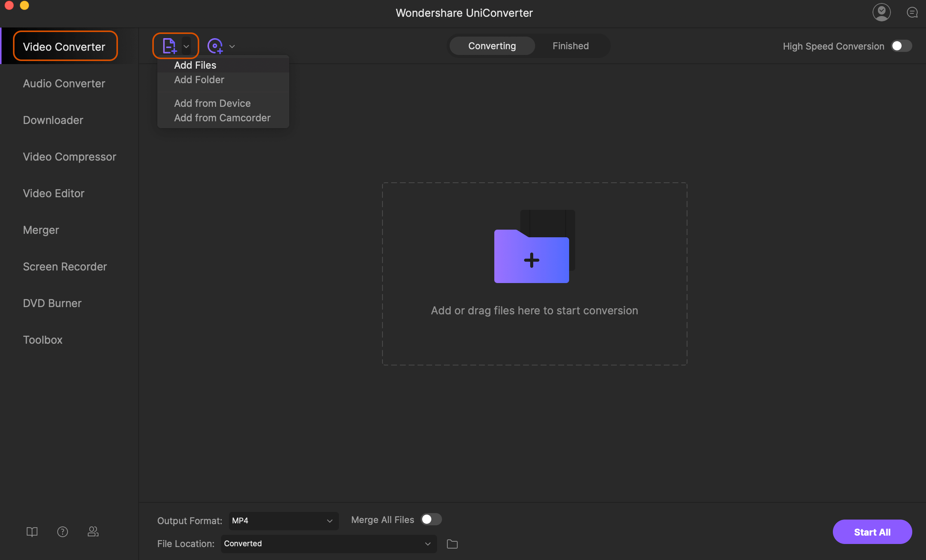Image resolution: width=926 pixels, height=560 pixels.
Task: Click the Audio Converter sidebar item
Action: (x=63, y=83)
